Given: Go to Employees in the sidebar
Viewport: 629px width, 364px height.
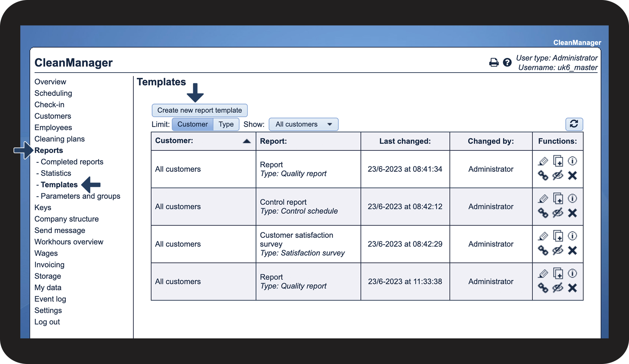Looking at the screenshot, I should tap(53, 127).
